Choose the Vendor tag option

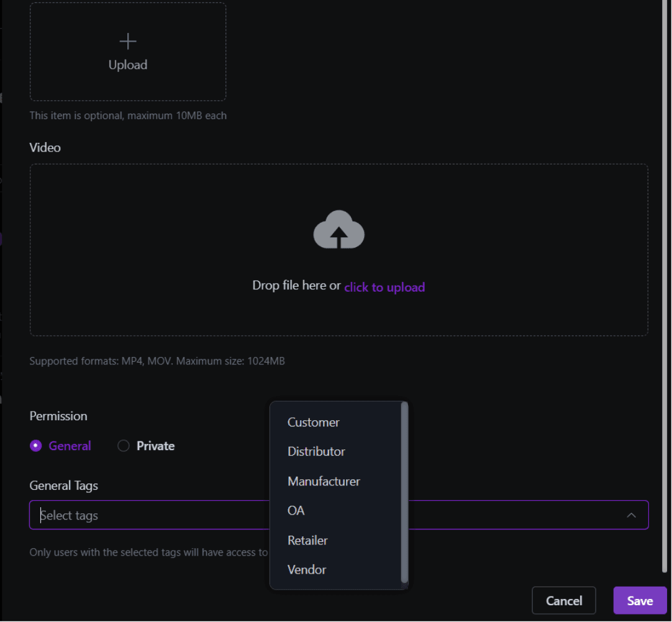307,569
